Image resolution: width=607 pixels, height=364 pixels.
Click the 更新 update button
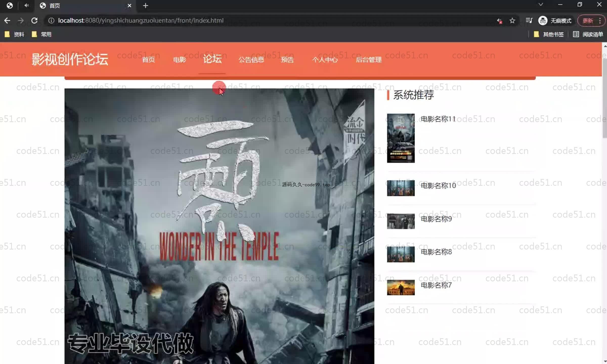pyautogui.click(x=588, y=20)
